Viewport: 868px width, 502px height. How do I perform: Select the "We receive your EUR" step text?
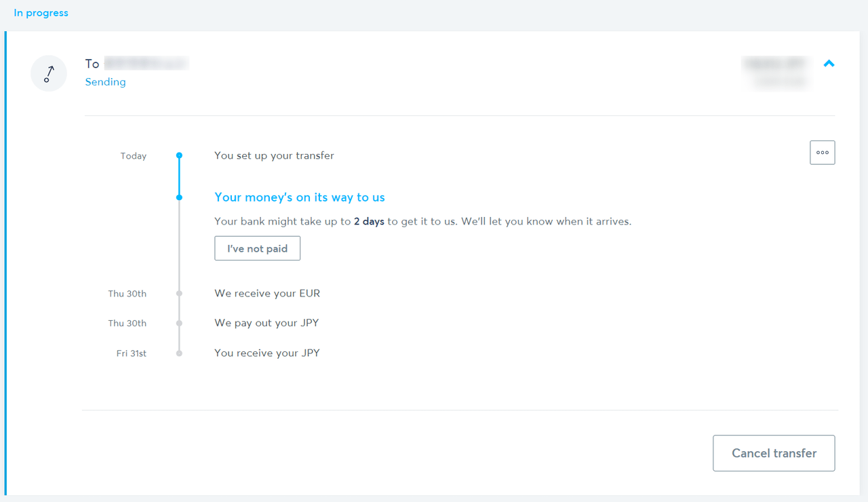267,294
